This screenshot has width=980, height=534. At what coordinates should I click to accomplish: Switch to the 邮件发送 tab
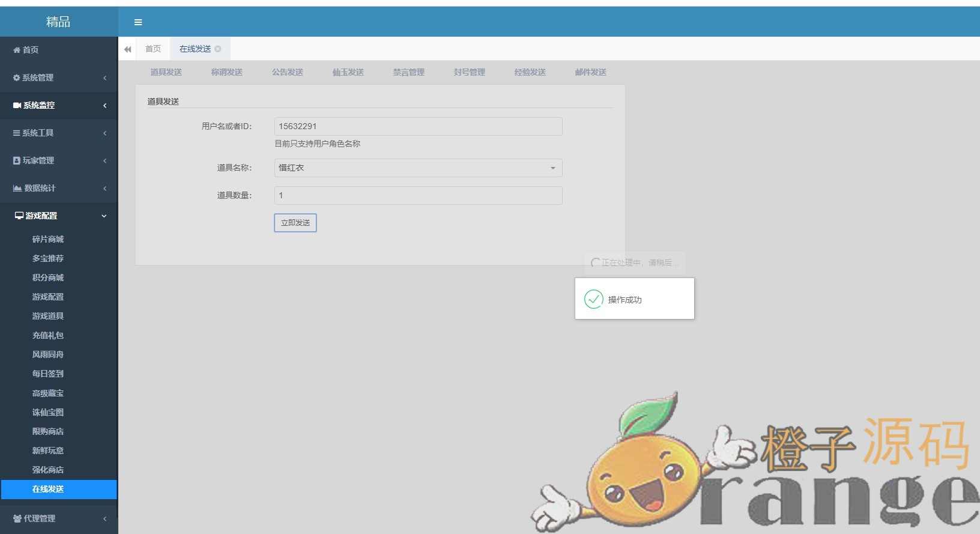(x=590, y=72)
